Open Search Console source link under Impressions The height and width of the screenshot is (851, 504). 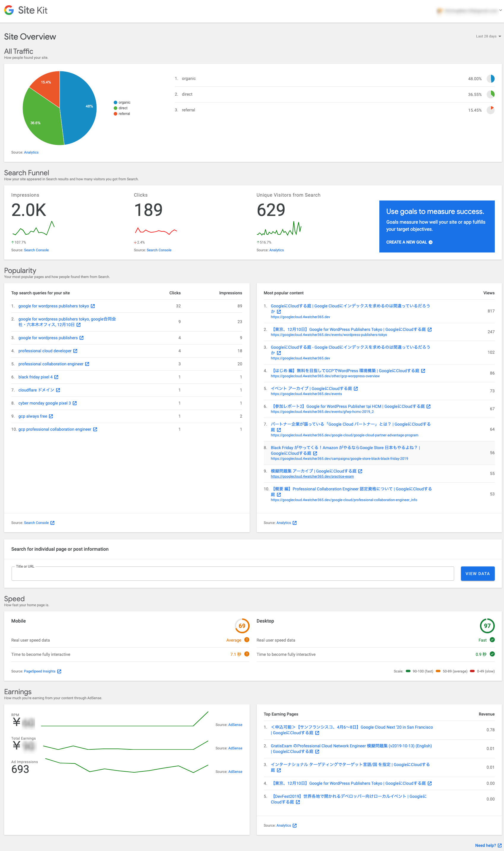[x=36, y=250]
